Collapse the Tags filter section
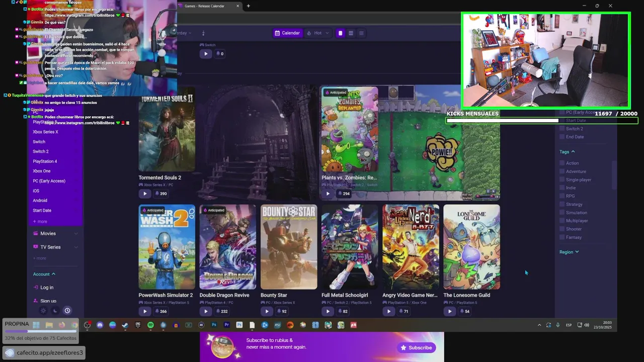Viewport: 644px width, 362px height. [567, 152]
